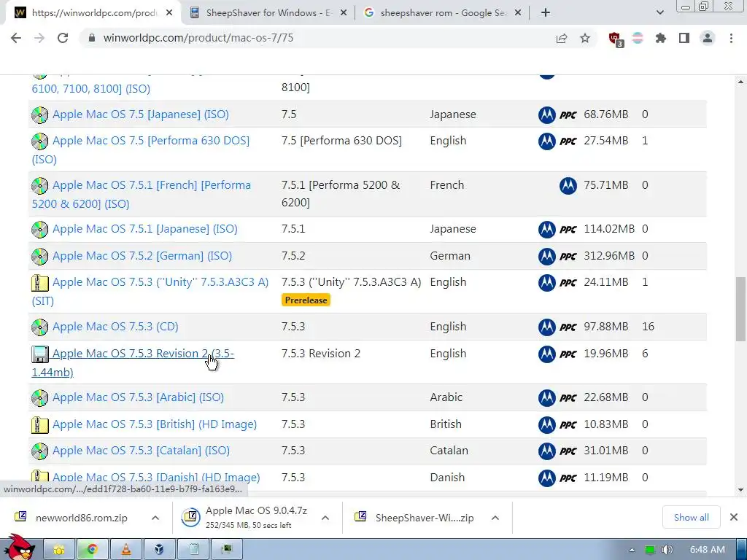Open Chrome from the taskbar

91,550
